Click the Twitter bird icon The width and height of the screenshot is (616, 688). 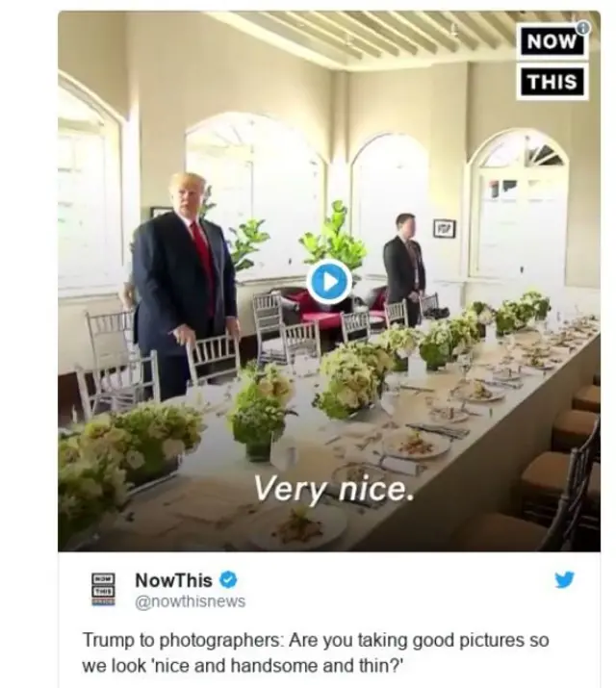pyautogui.click(x=564, y=579)
